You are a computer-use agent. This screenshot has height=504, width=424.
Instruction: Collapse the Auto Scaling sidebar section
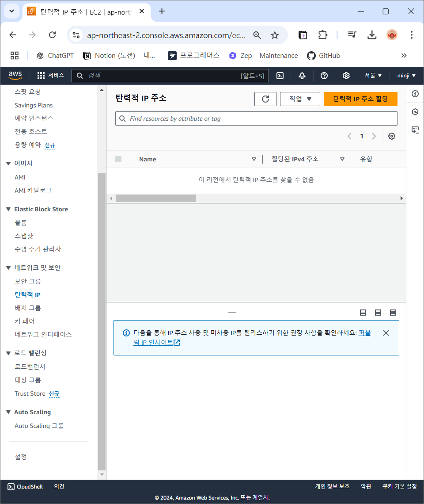click(x=8, y=412)
